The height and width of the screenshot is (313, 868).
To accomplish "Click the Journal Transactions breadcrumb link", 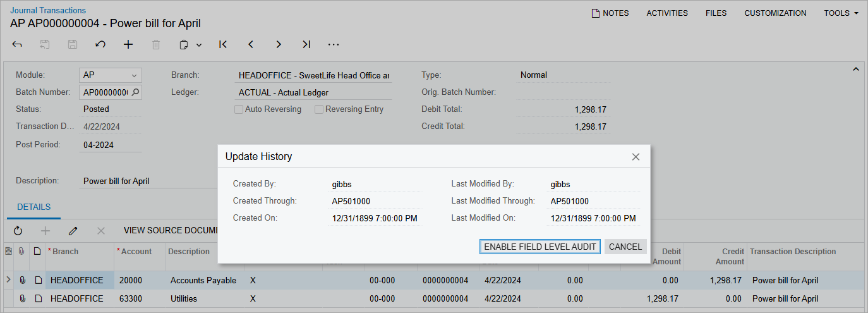I will [48, 10].
